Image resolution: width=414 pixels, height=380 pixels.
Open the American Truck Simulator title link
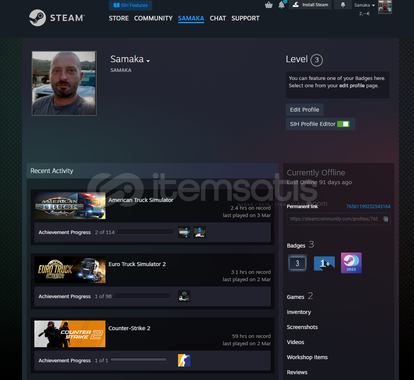[141, 200]
